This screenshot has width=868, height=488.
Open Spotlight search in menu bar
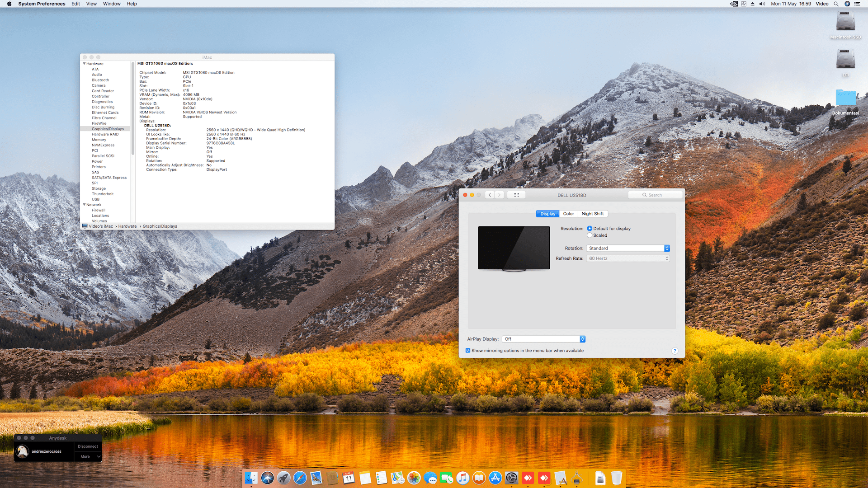(836, 4)
